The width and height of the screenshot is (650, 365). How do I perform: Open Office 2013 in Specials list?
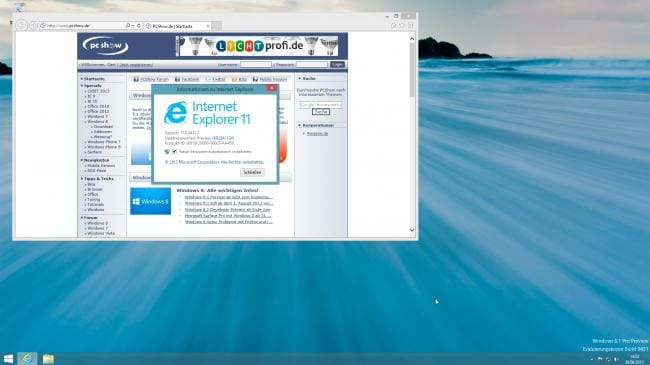[98, 111]
